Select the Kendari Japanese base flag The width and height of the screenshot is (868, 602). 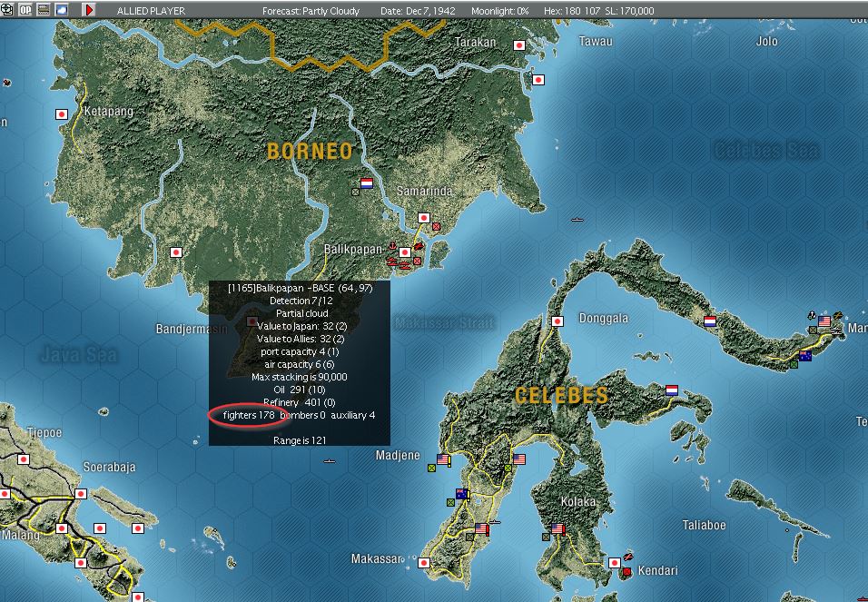pyautogui.click(x=615, y=563)
